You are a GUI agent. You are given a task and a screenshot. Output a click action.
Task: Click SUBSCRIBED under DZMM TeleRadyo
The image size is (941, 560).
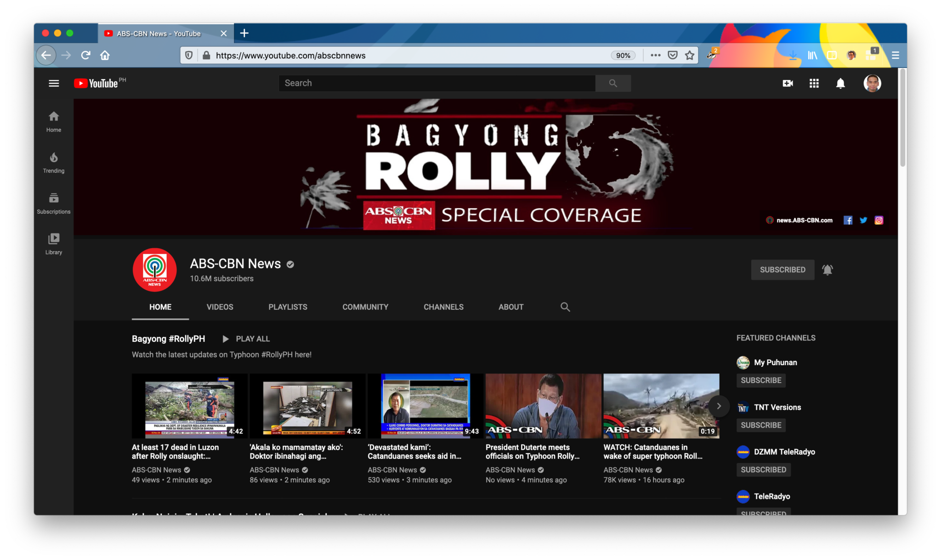point(763,470)
